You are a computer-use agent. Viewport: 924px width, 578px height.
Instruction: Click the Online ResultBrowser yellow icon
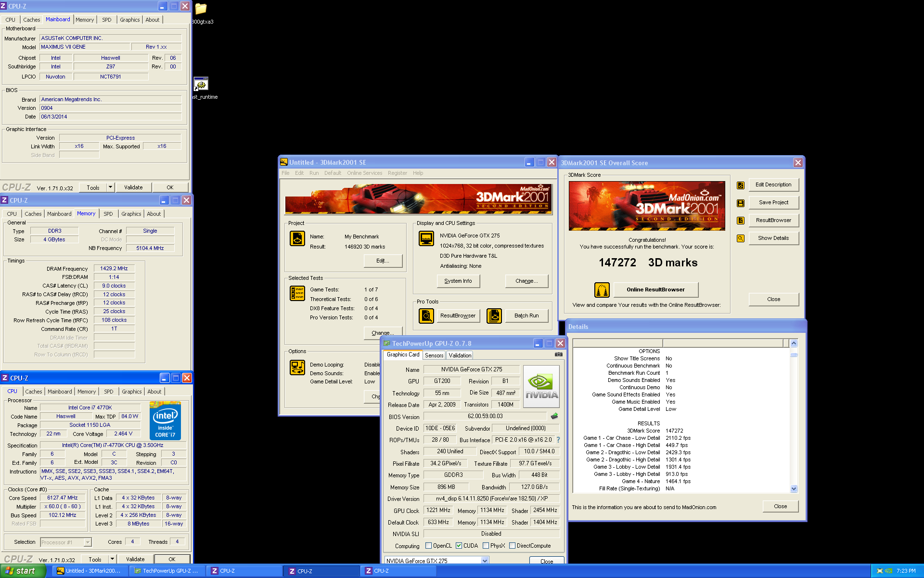602,289
